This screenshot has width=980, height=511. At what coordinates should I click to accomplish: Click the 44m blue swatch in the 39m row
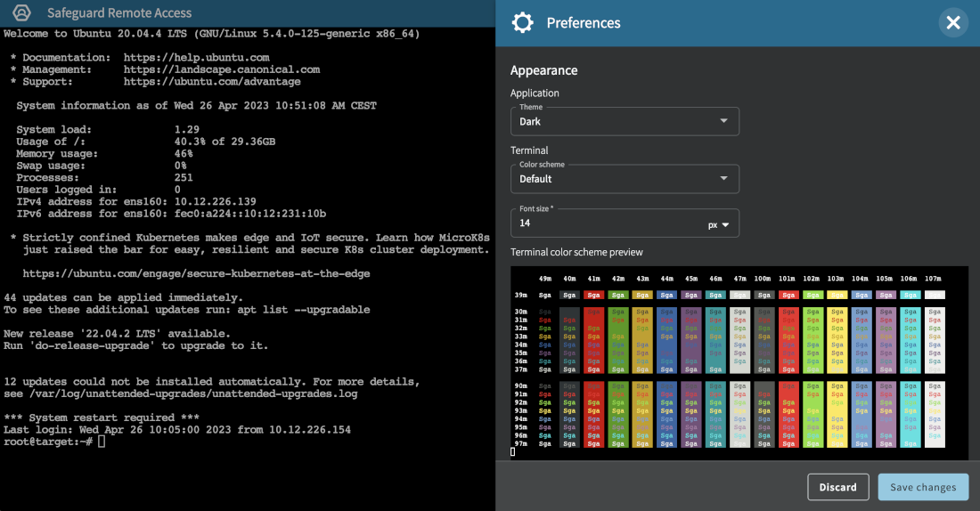click(x=667, y=295)
